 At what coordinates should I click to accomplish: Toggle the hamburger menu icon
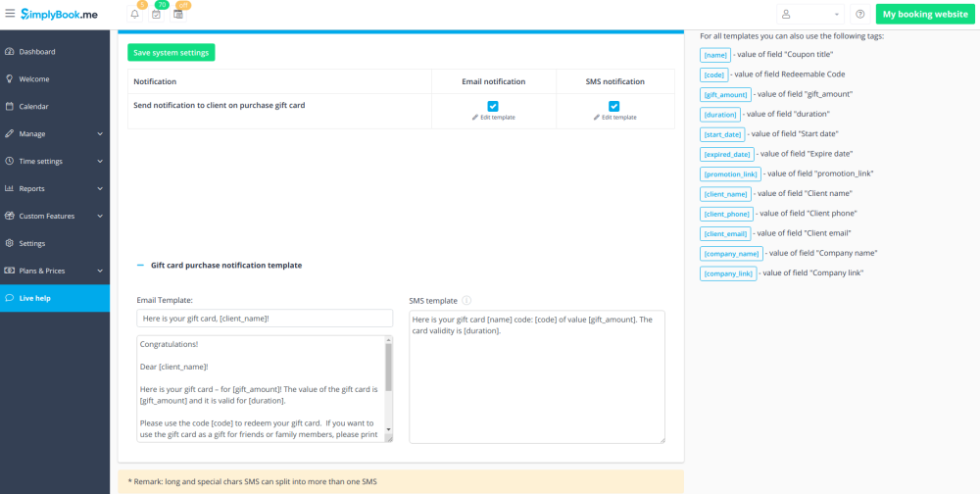[10, 14]
